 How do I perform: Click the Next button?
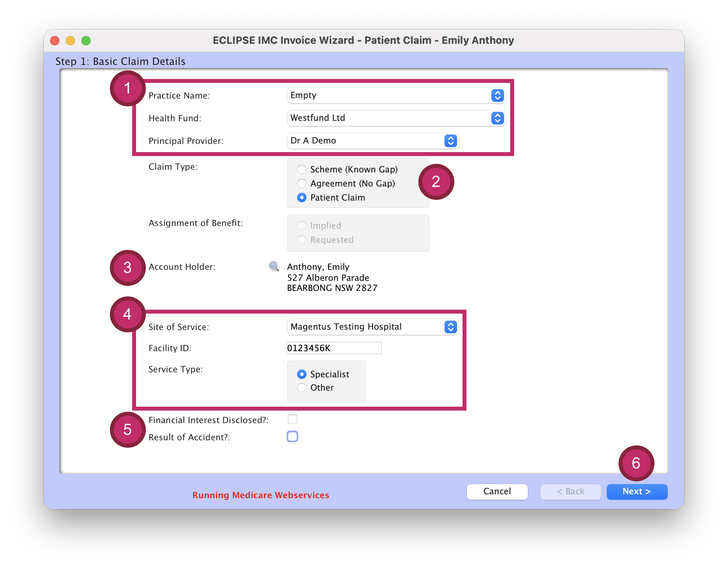(637, 492)
